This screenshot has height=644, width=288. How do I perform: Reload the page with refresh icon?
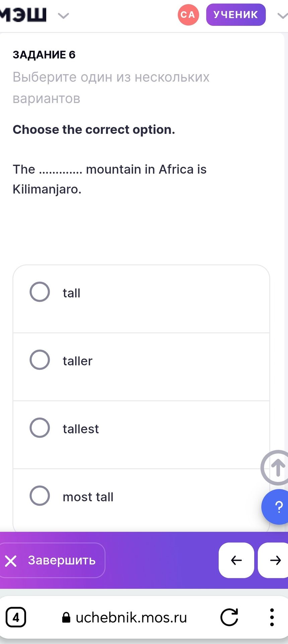229,617
